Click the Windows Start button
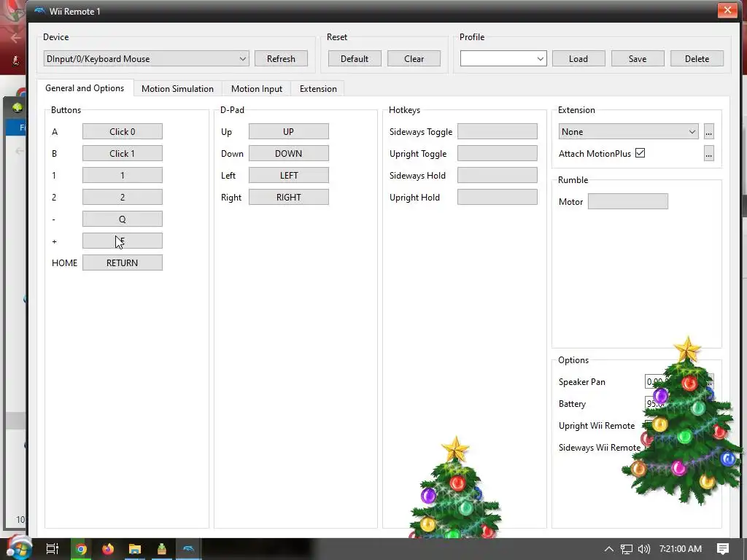Screen dimensions: 747x560 tap(19, 549)
